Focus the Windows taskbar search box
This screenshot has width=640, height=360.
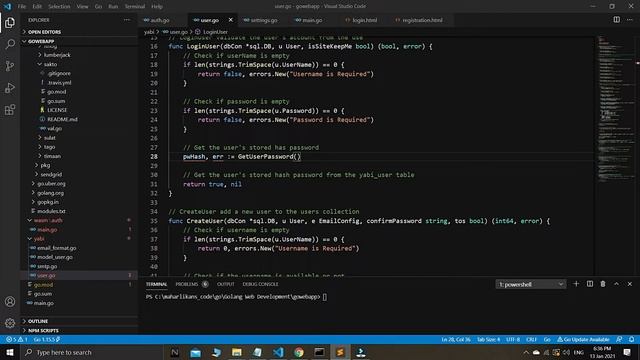92,352
